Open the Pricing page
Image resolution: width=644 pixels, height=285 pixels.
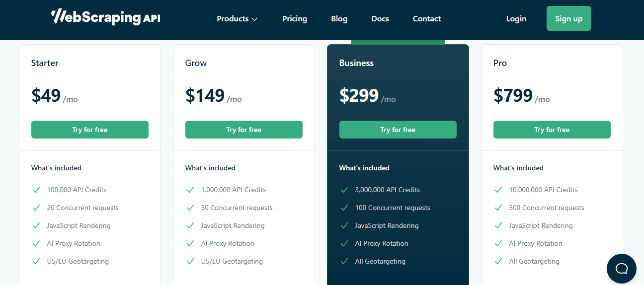tap(295, 19)
